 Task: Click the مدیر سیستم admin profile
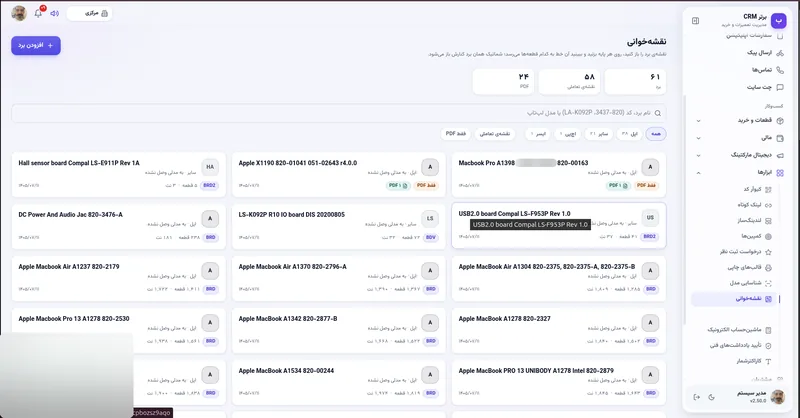coord(760,397)
